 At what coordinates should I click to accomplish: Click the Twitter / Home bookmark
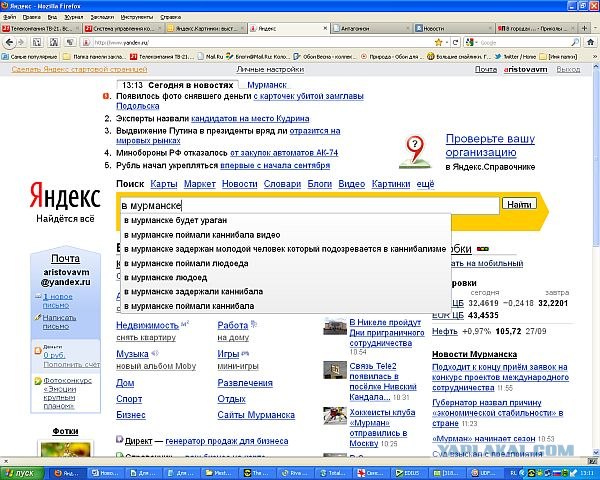click(x=515, y=57)
